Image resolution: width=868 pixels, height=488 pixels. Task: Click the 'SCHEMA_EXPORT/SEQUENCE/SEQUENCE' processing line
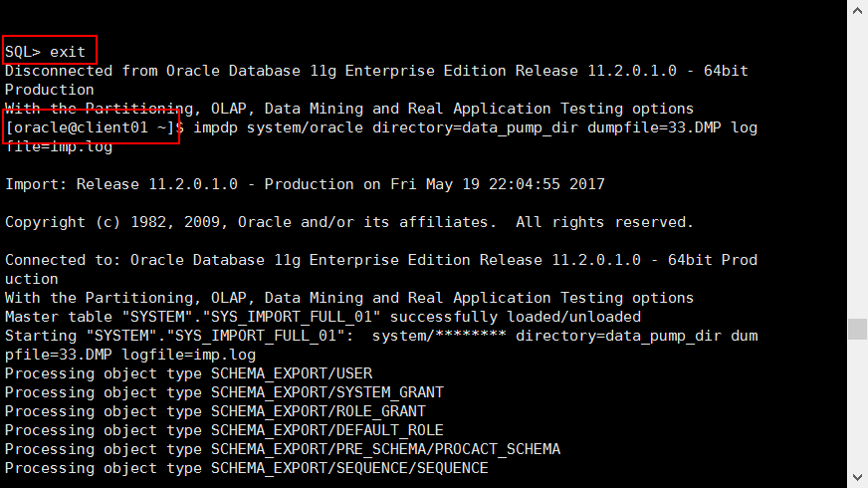pyautogui.click(x=246, y=468)
